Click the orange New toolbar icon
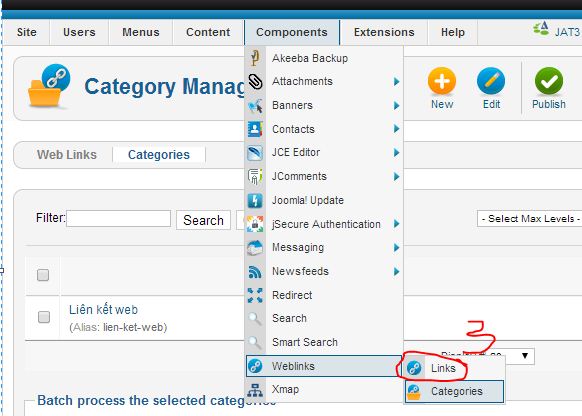This screenshot has width=582, height=416. tap(442, 81)
